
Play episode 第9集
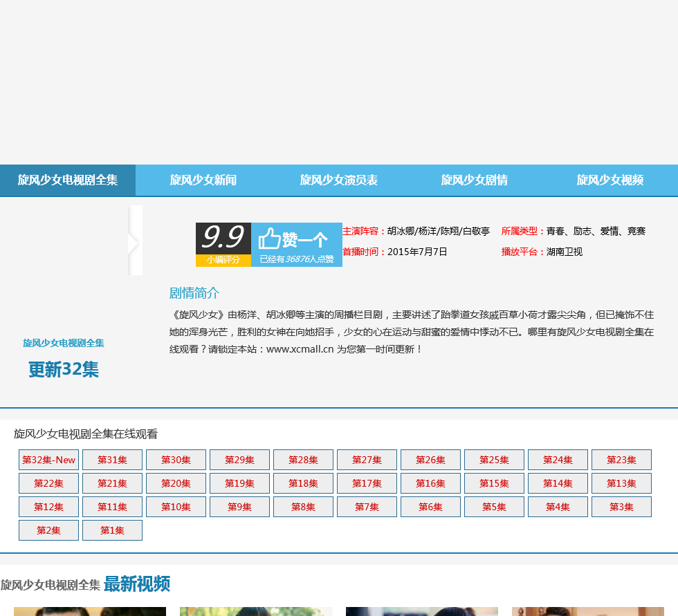239,507
